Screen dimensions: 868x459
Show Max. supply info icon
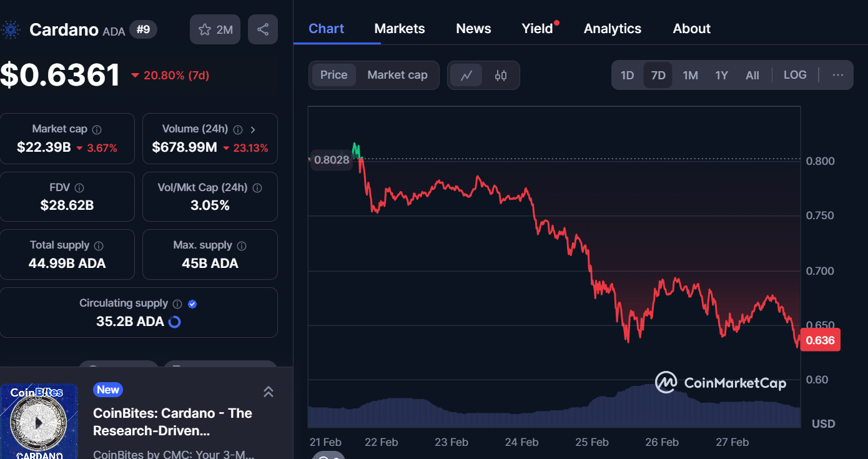242,245
